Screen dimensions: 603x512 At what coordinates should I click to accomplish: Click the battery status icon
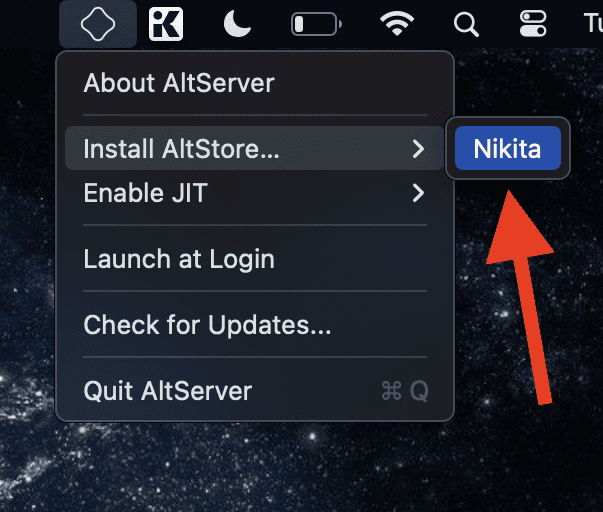(315, 24)
